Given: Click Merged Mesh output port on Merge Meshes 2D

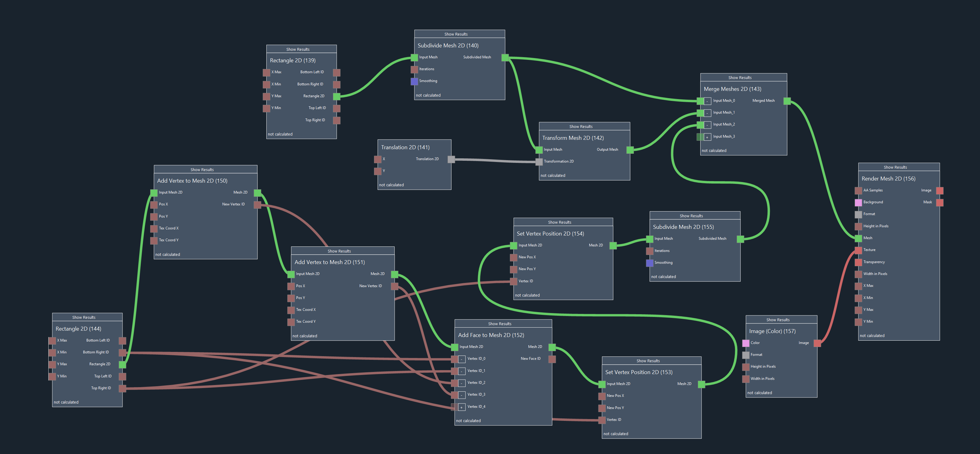Looking at the screenshot, I should tap(787, 101).
